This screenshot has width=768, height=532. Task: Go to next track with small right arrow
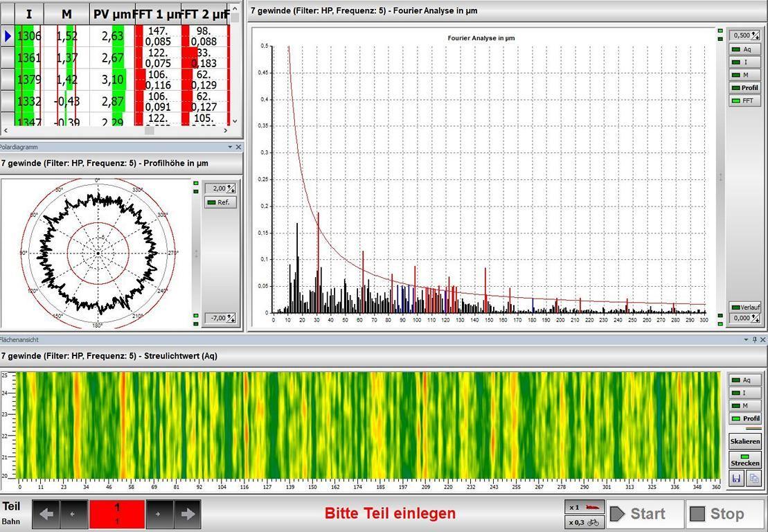159,514
